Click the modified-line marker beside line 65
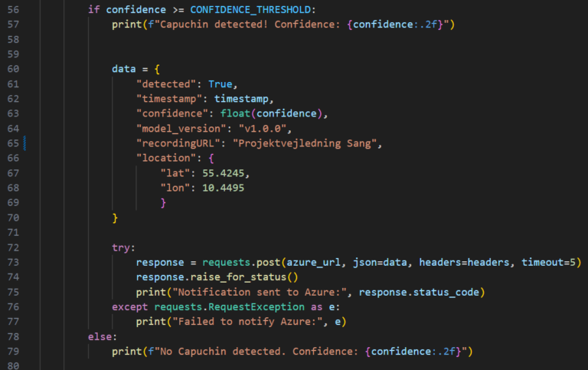The image size is (588, 370). (x=24, y=143)
